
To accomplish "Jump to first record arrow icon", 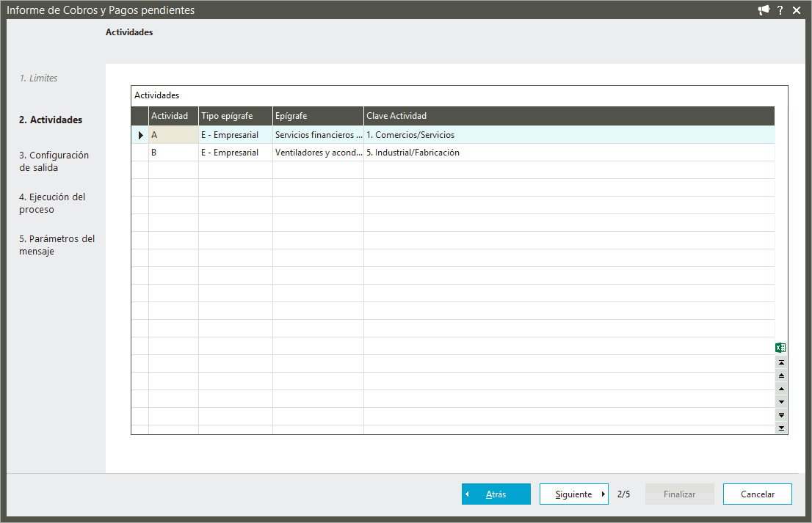I will 781,362.
